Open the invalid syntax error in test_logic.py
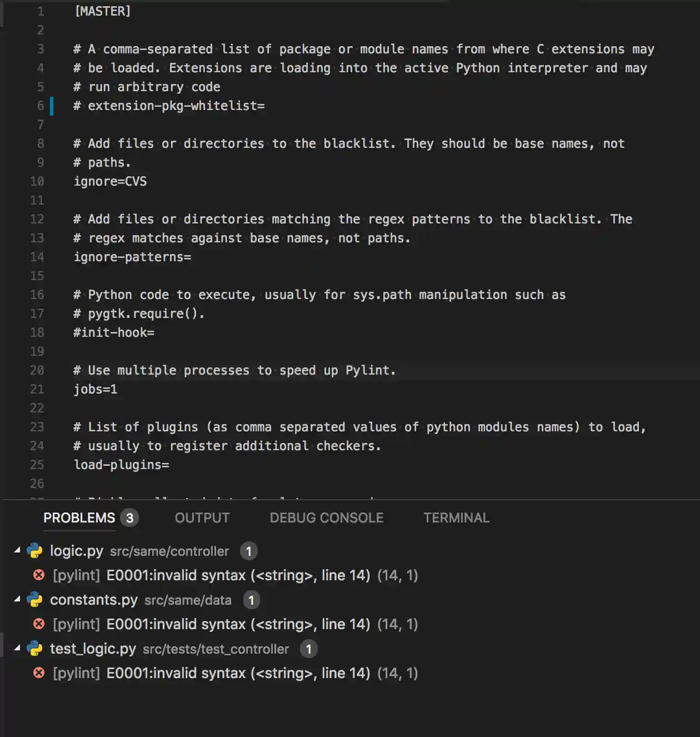The width and height of the screenshot is (700, 737). point(238,673)
